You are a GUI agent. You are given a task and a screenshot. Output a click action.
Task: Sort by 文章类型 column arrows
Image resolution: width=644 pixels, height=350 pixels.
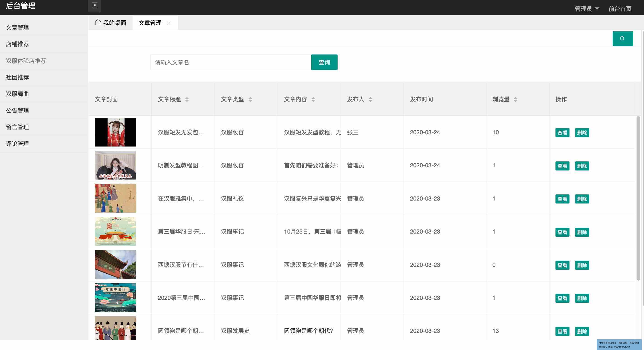(250, 99)
